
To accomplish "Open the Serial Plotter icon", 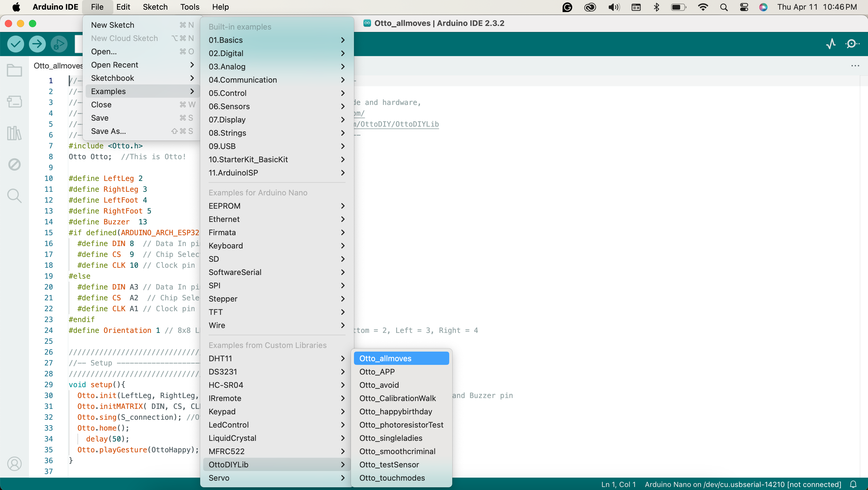I will pyautogui.click(x=831, y=44).
